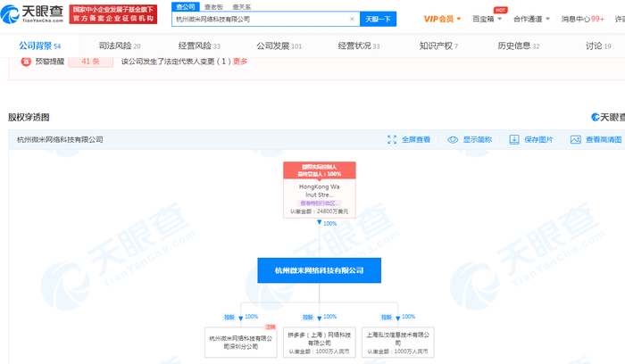Select the 历史信息 tab
The image size is (625, 364).
coord(518,45)
